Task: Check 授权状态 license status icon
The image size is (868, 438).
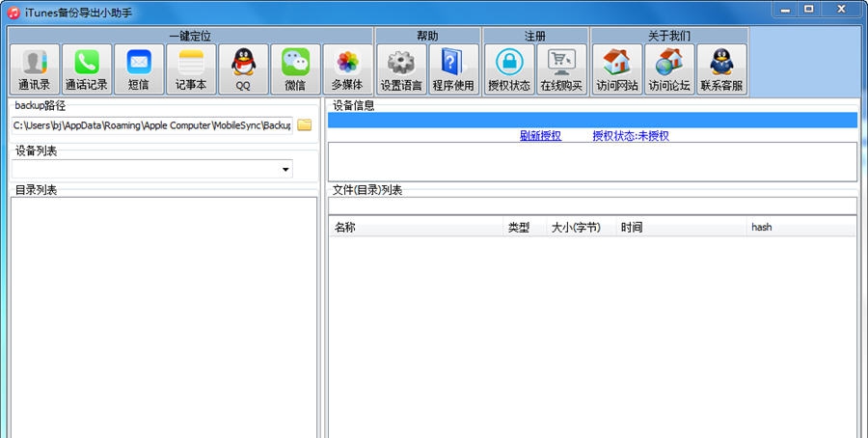Action: coord(509,69)
